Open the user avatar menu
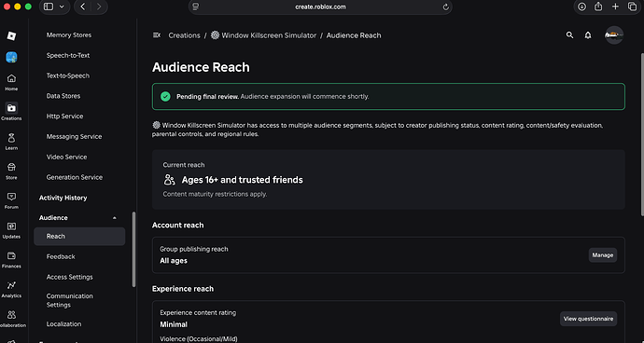Screen dimensions: 644x343 click(614, 35)
